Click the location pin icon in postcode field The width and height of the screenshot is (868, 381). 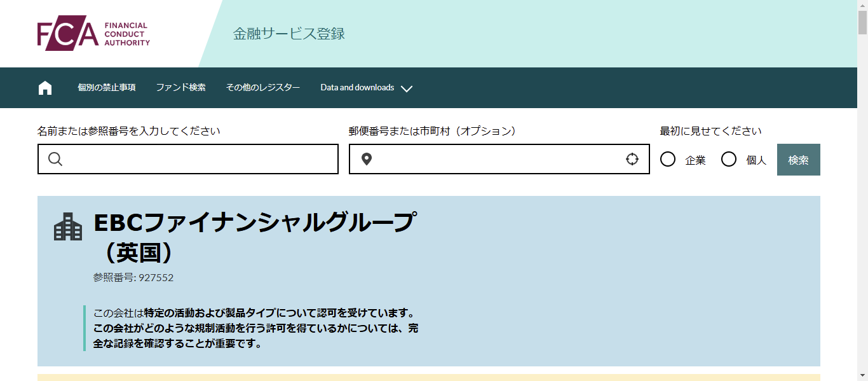tap(366, 159)
